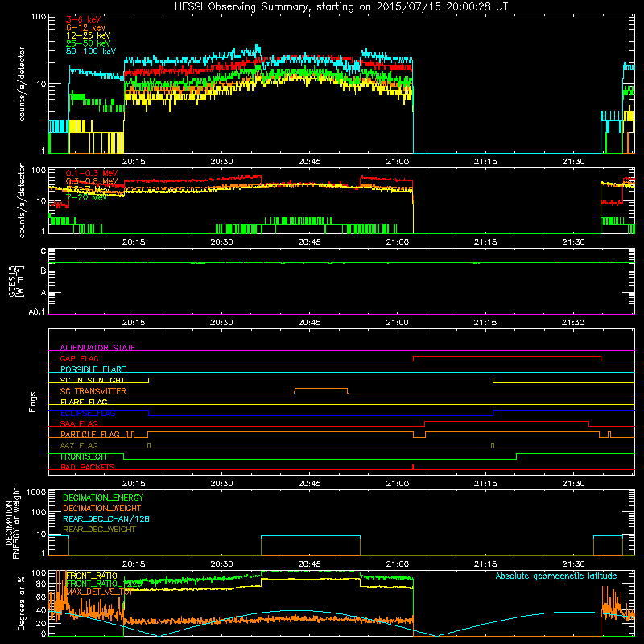Image resolution: width=644 pixels, height=644 pixels.
Task: Select the 6-12 keV legend label
Action: point(86,27)
